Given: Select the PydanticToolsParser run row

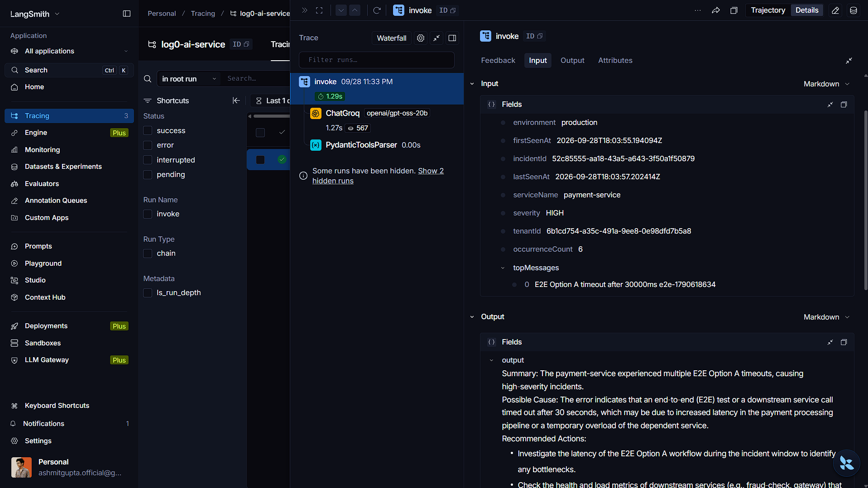Looking at the screenshot, I should pos(377,145).
